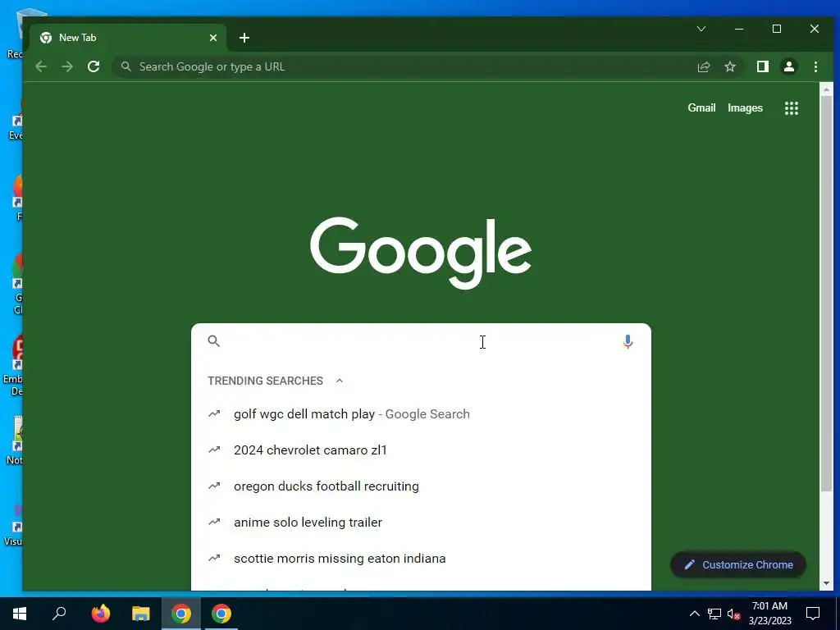Reload the current page

pos(94,66)
